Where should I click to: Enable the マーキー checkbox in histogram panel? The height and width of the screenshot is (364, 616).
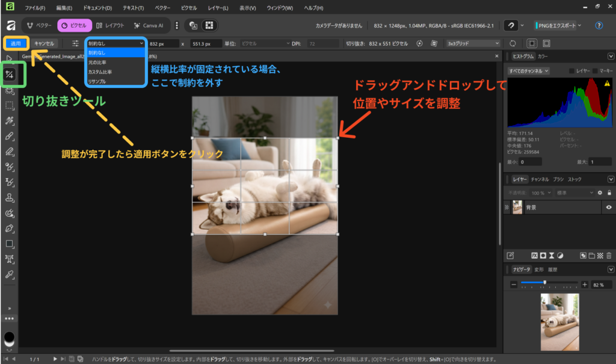click(594, 71)
